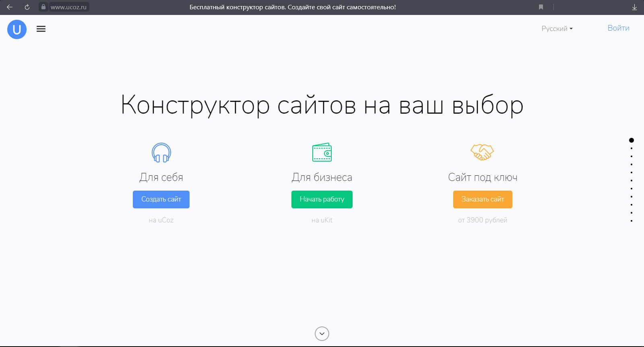Select the first active section dot
The height and width of the screenshot is (347, 644).
click(632, 140)
